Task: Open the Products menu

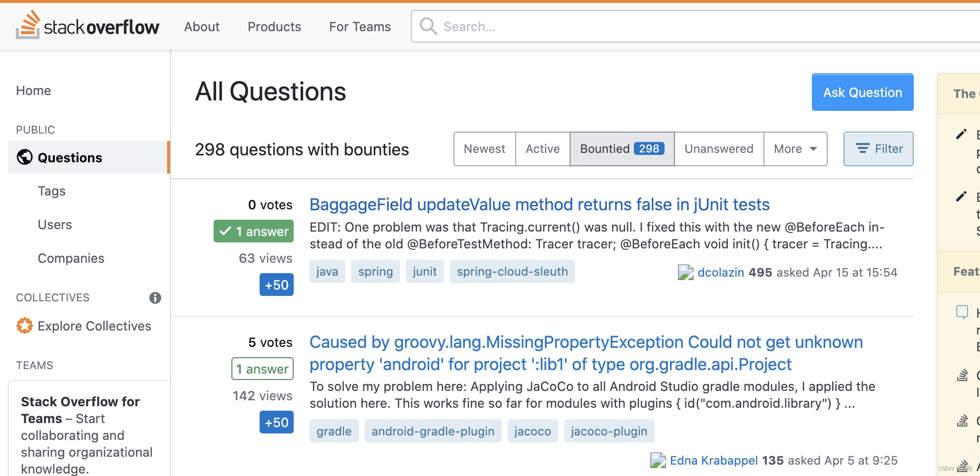Action: (274, 27)
